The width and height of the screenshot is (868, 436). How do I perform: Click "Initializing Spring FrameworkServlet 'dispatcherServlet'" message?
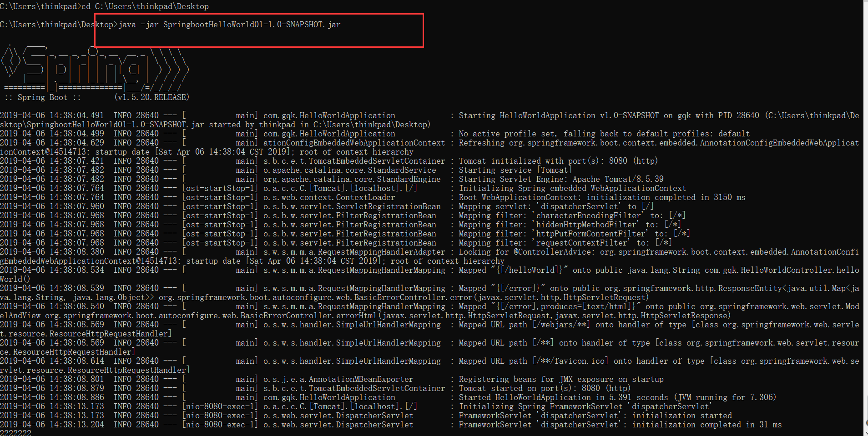585,406
